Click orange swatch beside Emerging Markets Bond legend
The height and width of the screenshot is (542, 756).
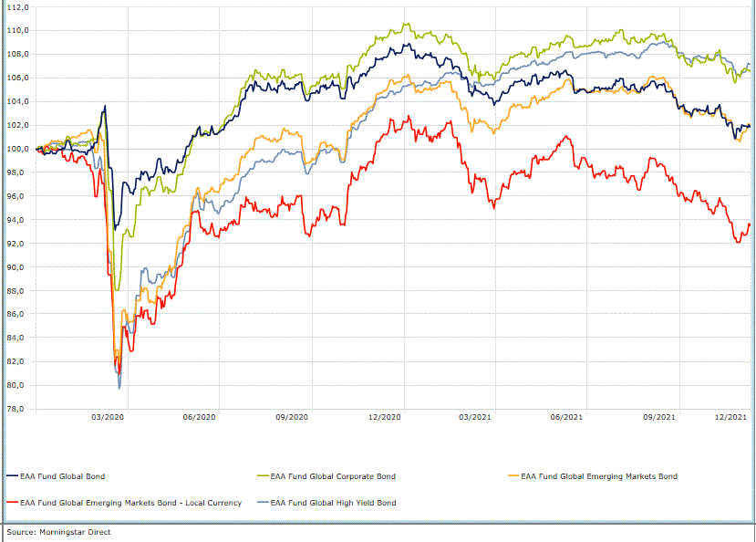[513, 476]
